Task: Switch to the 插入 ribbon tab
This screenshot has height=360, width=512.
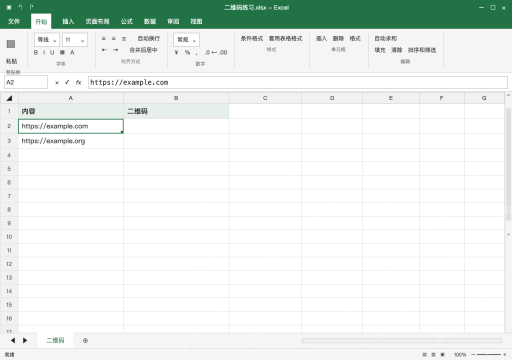Action: click(68, 21)
